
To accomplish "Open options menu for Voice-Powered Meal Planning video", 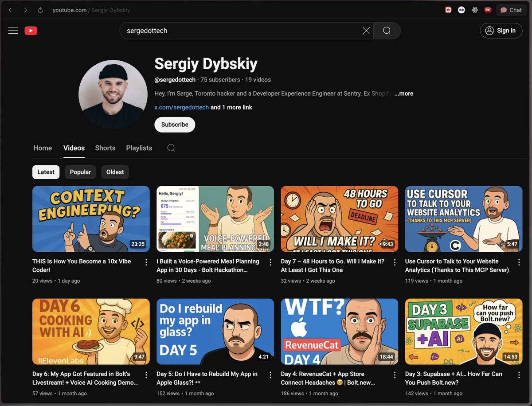I will tap(270, 262).
